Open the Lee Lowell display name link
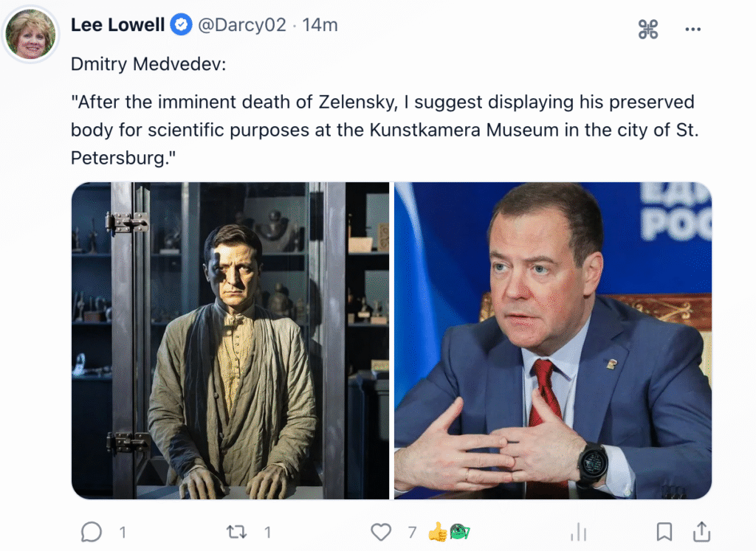Image resolution: width=756 pixels, height=551 pixels. point(117,25)
